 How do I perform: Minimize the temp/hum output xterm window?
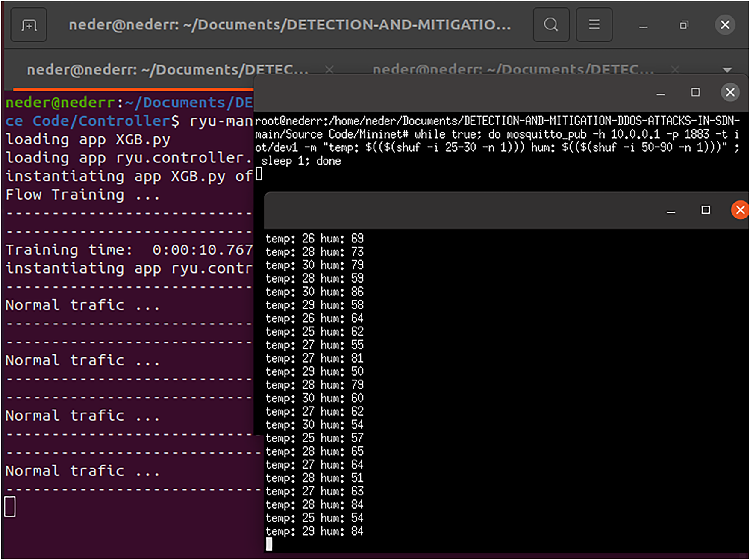pos(671,211)
